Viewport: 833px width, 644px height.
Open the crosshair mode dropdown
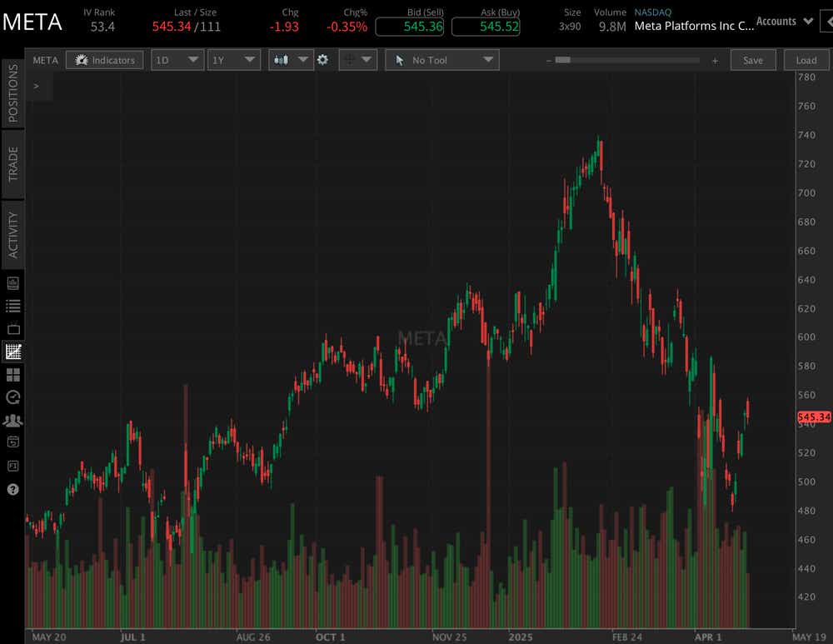[x=358, y=60]
